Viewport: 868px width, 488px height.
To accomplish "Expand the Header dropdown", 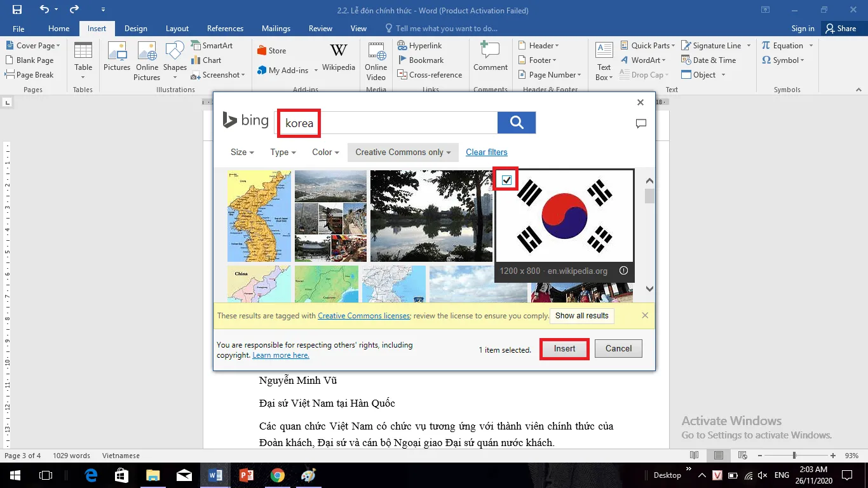I will pyautogui.click(x=539, y=46).
